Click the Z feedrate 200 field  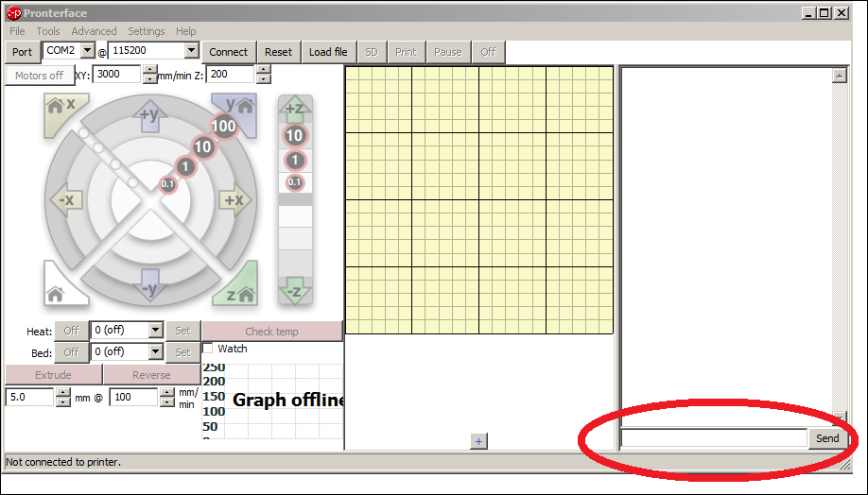(x=231, y=74)
